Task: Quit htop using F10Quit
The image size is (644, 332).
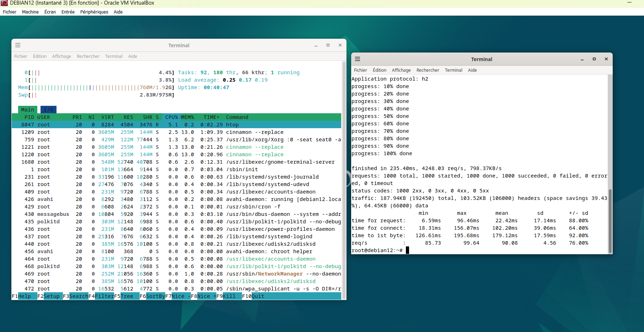Action: pyautogui.click(x=254, y=296)
